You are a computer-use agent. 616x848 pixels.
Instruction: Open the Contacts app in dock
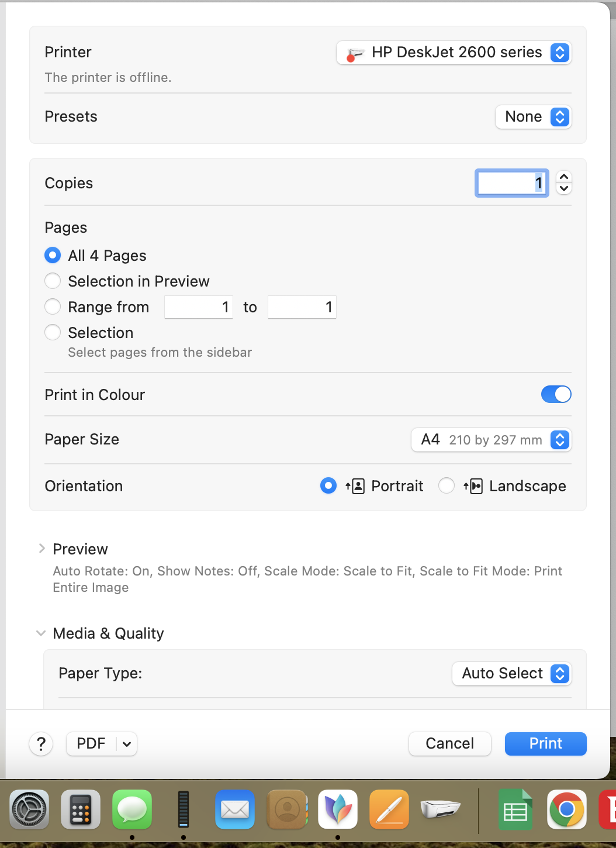pos(286,810)
